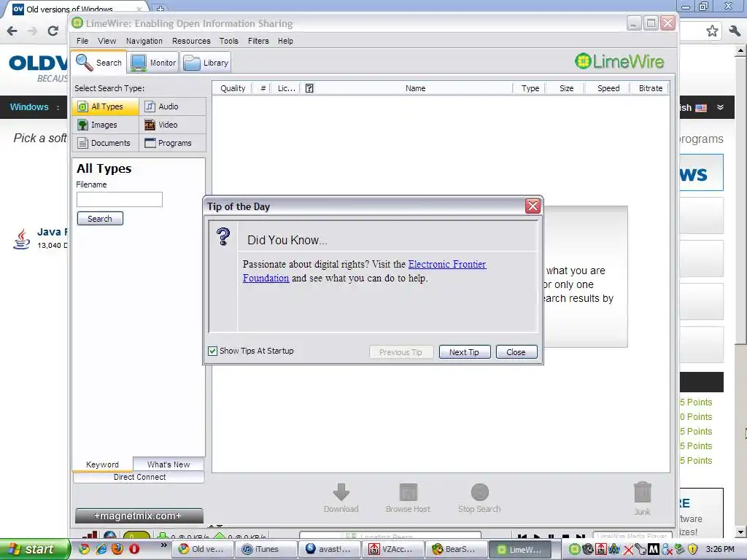Select Documents search type
Viewport: 747px width, 560px height.
tap(105, 143)
